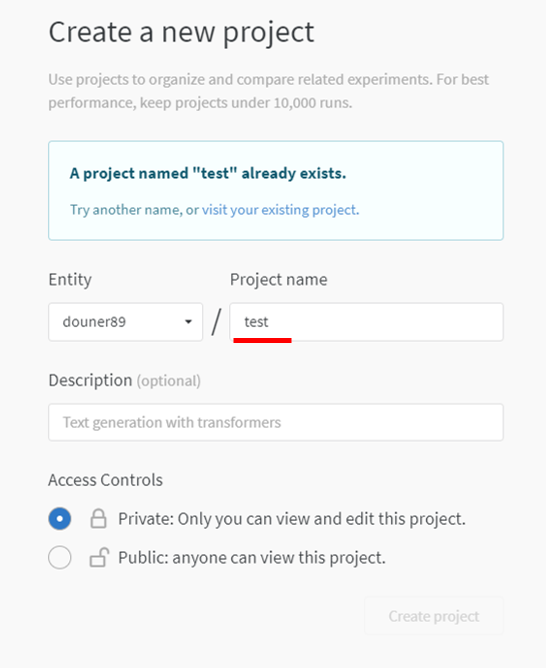This screenshot has height=668, width=546.
Task: Open the Entity dropdown showing douner89
Action: [126, 322]
